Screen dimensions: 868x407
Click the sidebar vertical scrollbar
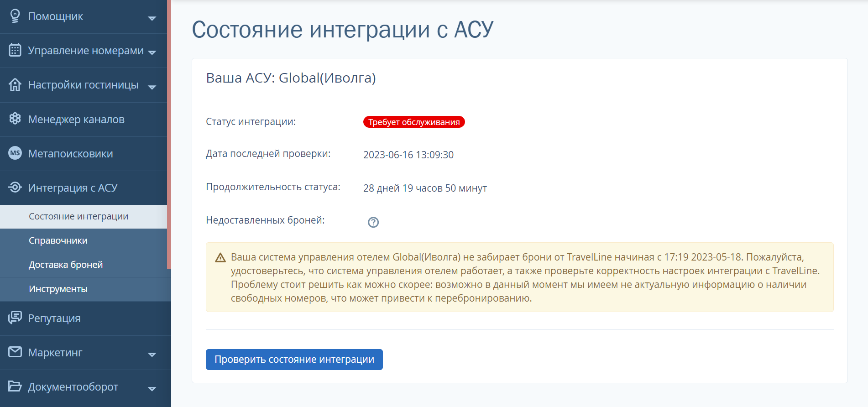[169, 134]
